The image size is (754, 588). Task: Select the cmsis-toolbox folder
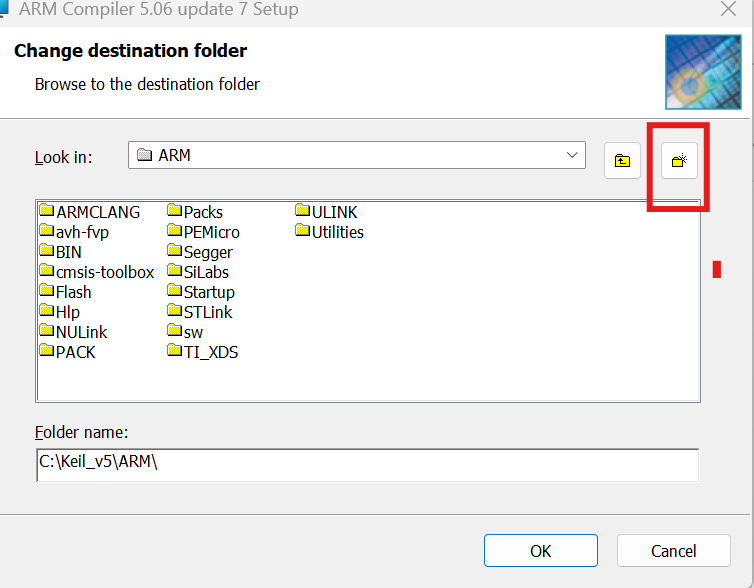[x=97, y=272]
